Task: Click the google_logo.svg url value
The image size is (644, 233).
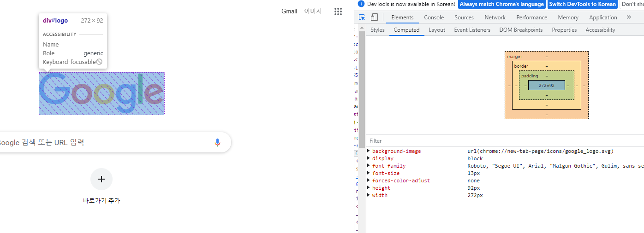Action: tap(540, 151)
